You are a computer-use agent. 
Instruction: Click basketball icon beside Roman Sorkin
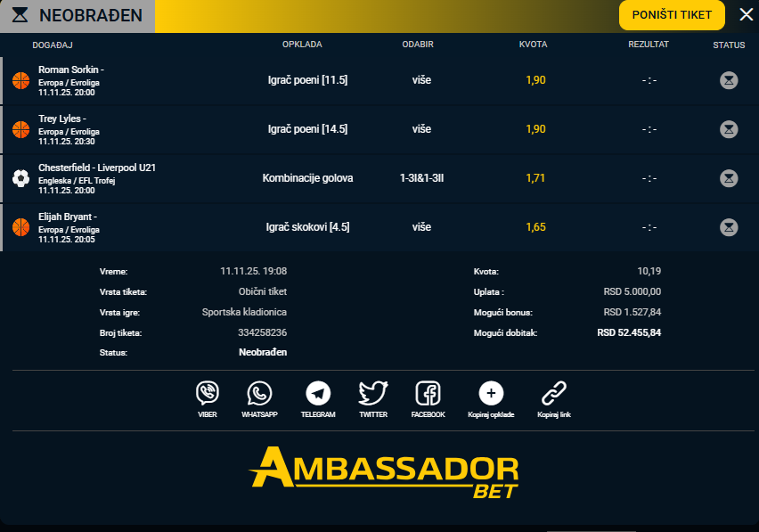pyautogui.click(x=20, y=80)
